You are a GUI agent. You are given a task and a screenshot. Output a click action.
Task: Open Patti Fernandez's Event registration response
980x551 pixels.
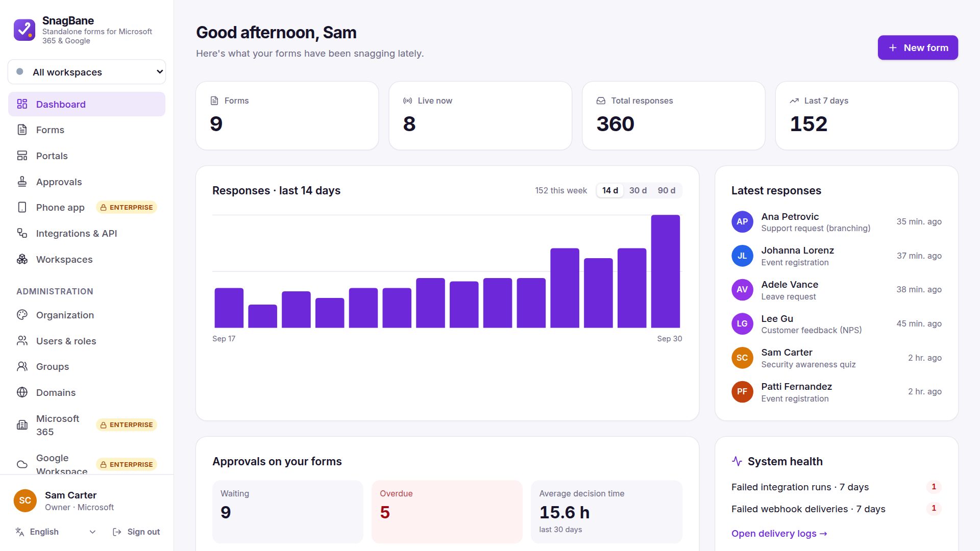[836, 391]
